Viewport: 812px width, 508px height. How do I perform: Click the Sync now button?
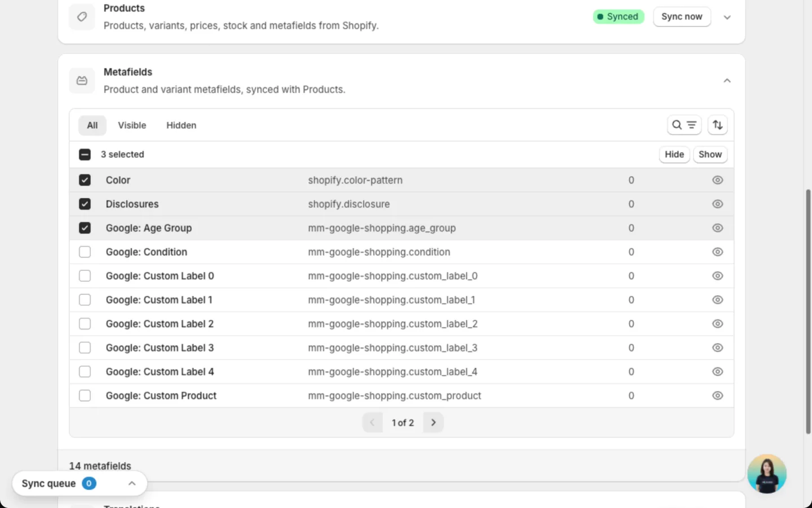pos(682,16)
